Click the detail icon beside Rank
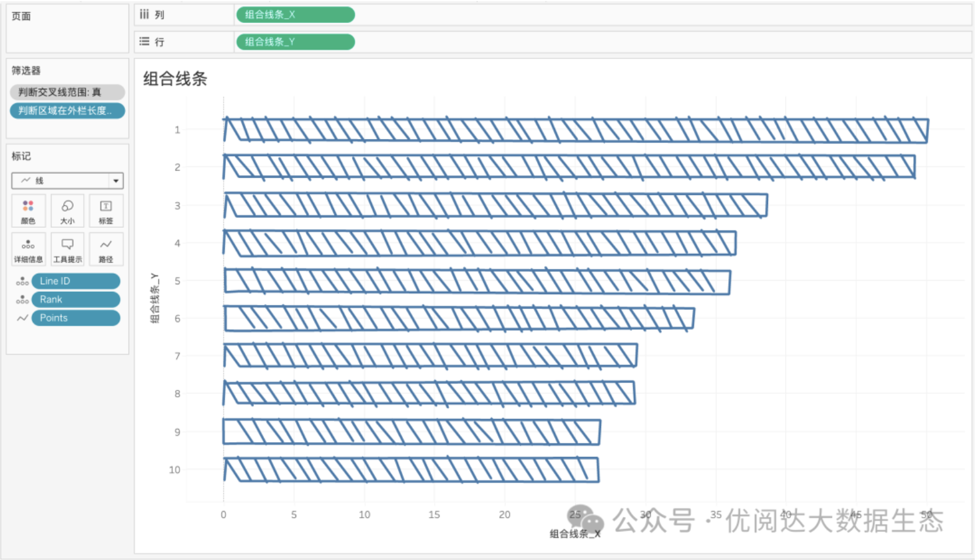 coord(22,300)
